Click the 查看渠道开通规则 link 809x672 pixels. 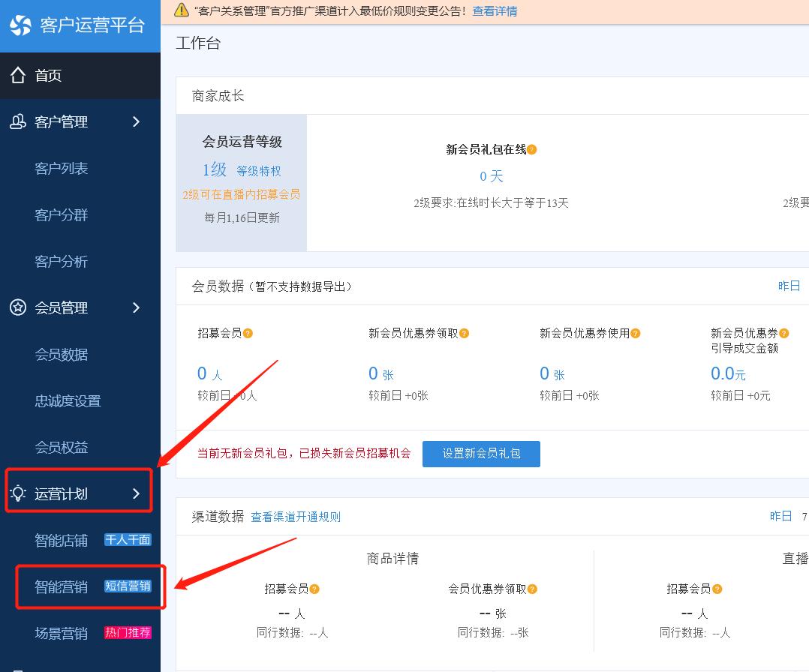tap(296, 517)
